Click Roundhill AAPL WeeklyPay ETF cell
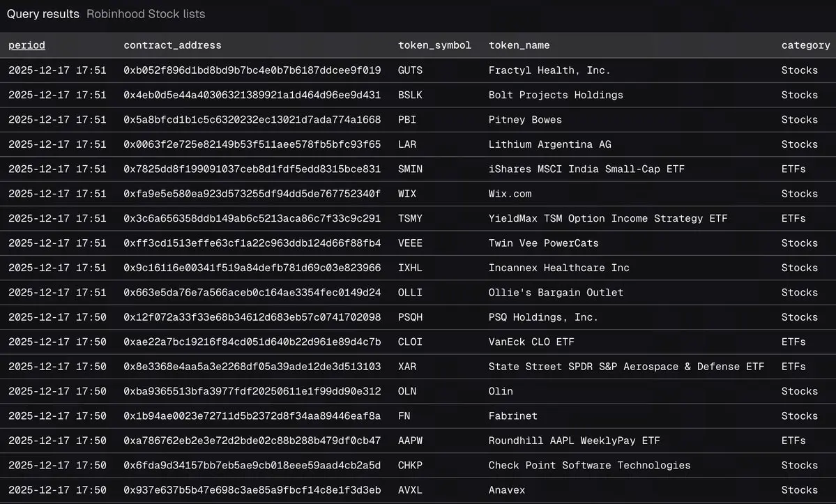836x504 pixels. click(575, 441)
